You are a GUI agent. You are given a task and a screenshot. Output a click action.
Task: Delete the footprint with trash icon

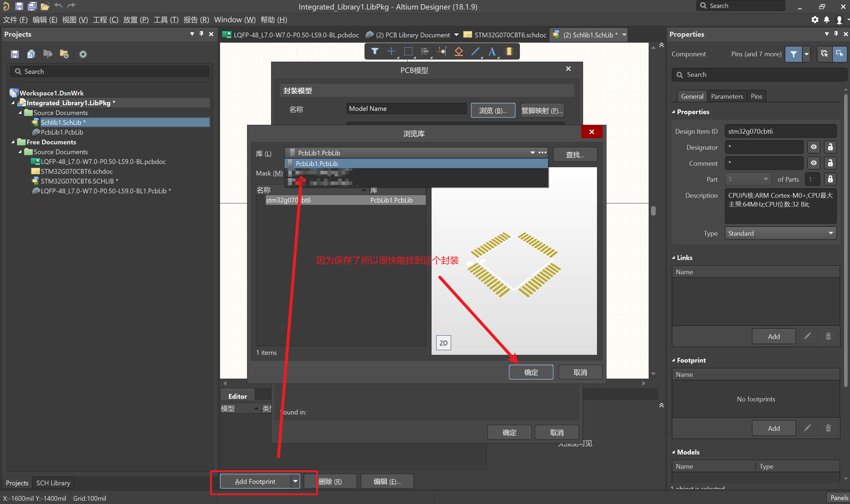click(x=828, y=428)
